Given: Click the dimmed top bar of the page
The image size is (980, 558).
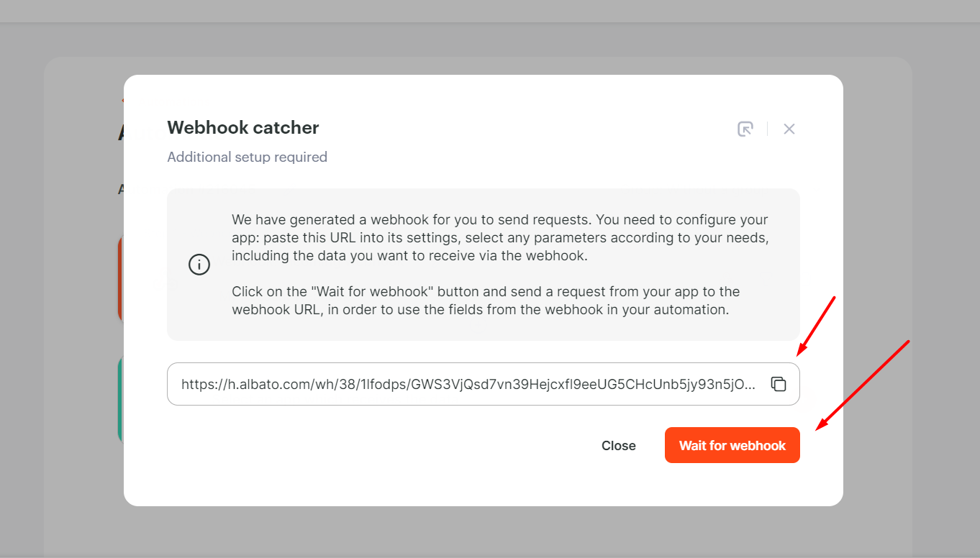Looking at the screenshot, I should pyautogui.click(x=490, y=11).
